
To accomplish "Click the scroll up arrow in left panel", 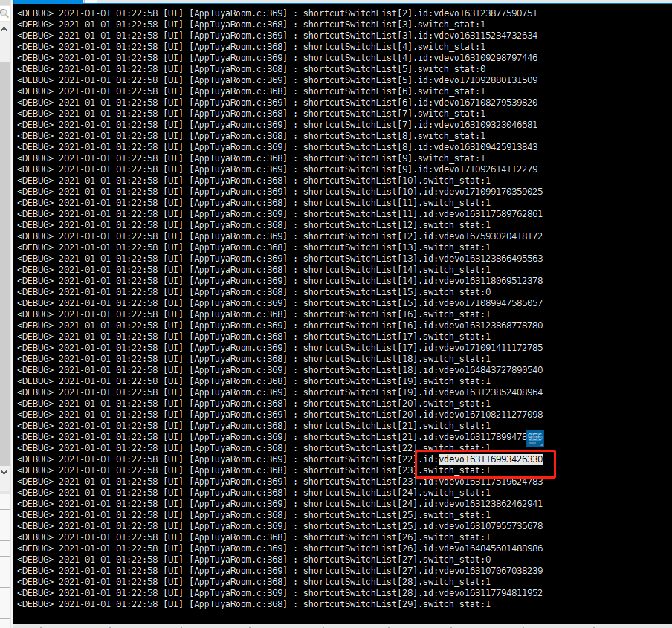I will click(4, 29).
